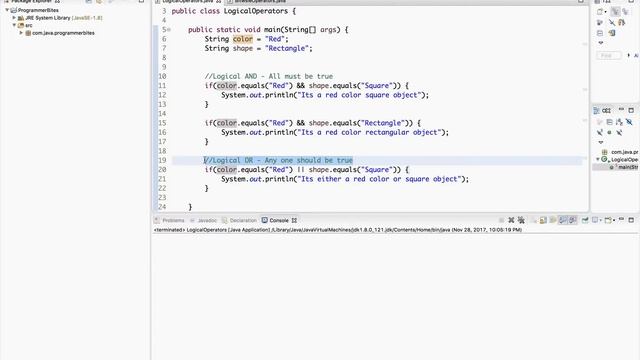Minimize the Outline panel

pyautogui.click(x=622, y=109)
